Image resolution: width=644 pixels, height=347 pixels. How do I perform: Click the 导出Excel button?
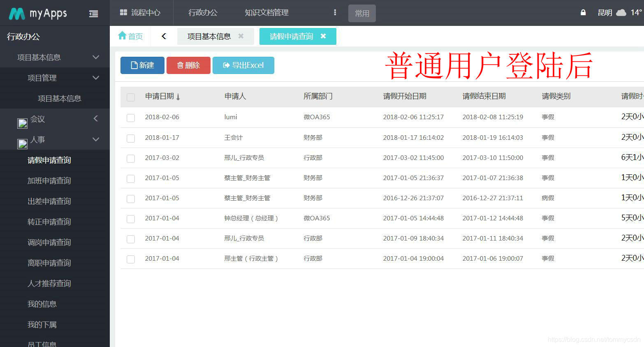pyautogui.click(x=243, y=65)
